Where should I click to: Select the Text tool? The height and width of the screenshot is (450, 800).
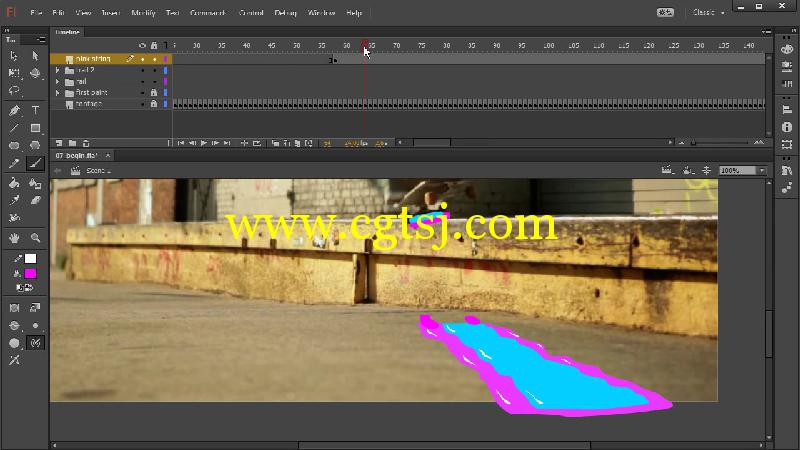tap(35, 110)
